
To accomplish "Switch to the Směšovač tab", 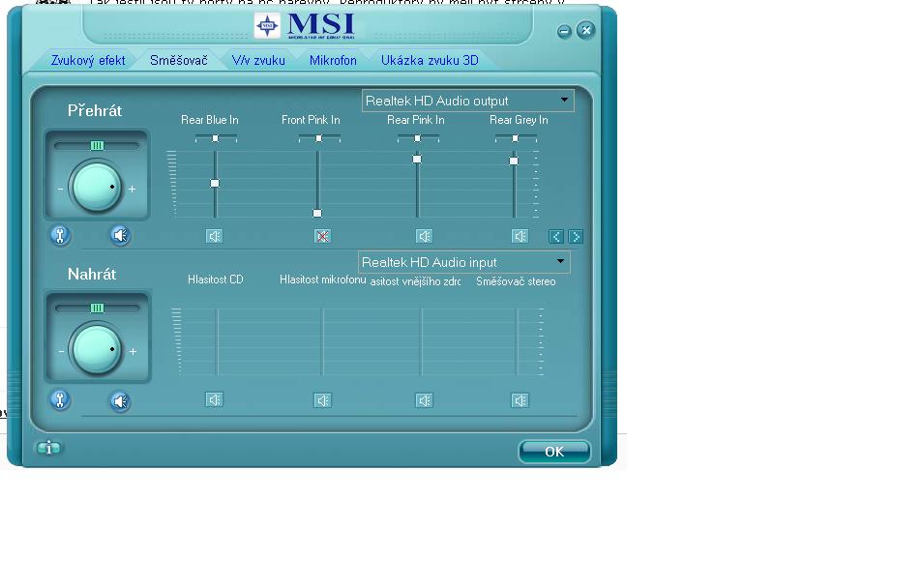I will pos(179,61).
